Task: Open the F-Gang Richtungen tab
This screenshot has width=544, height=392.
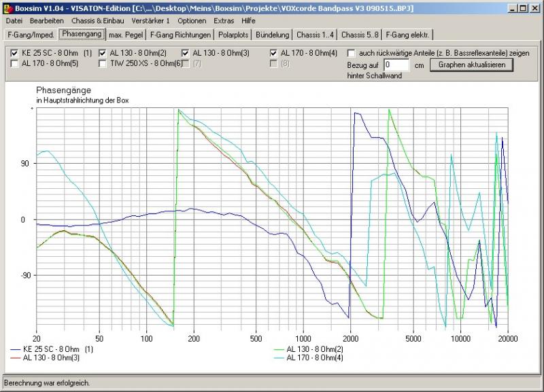Action: [x=180, y=35]
